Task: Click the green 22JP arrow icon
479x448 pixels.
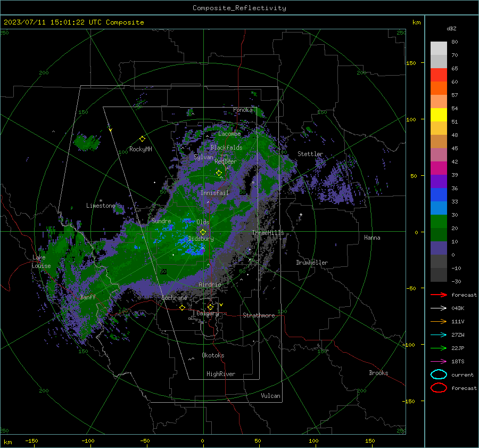Action: coord(439,348)
